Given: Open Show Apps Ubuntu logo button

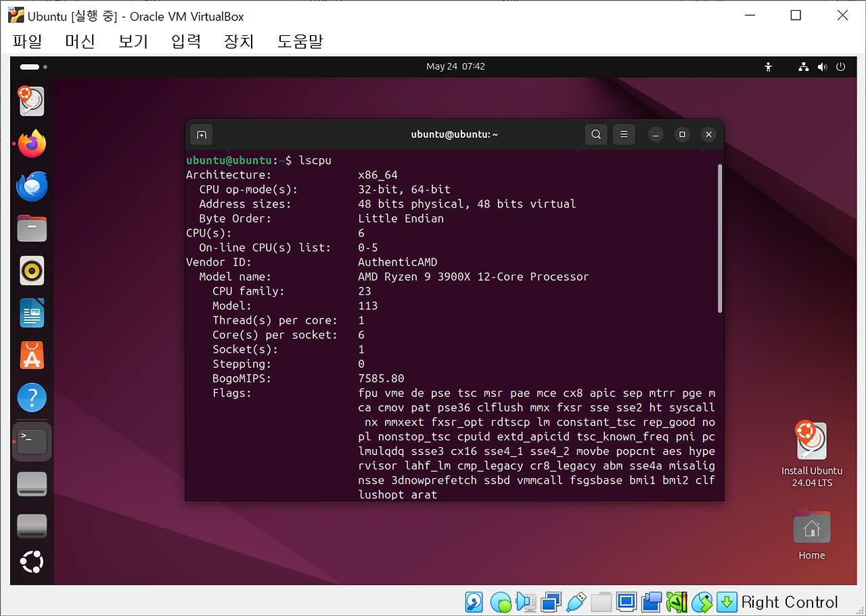Looking at the screenshot, I should coord(32,561).
